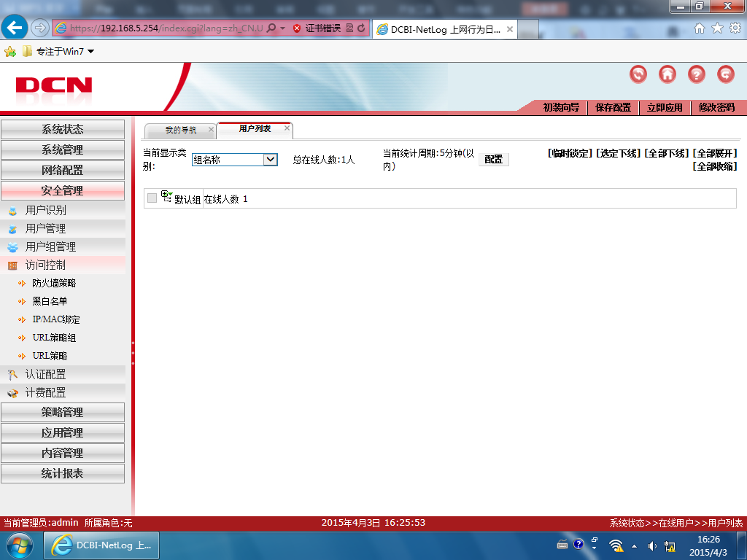The image size is (747, 560).
Task: Click the 用户组管理 sidebar icon
Action: click(x=13, y=247)
